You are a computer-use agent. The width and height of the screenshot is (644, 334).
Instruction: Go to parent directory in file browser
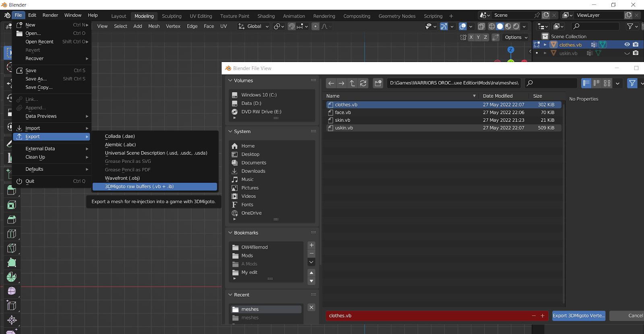click(352, 83)
